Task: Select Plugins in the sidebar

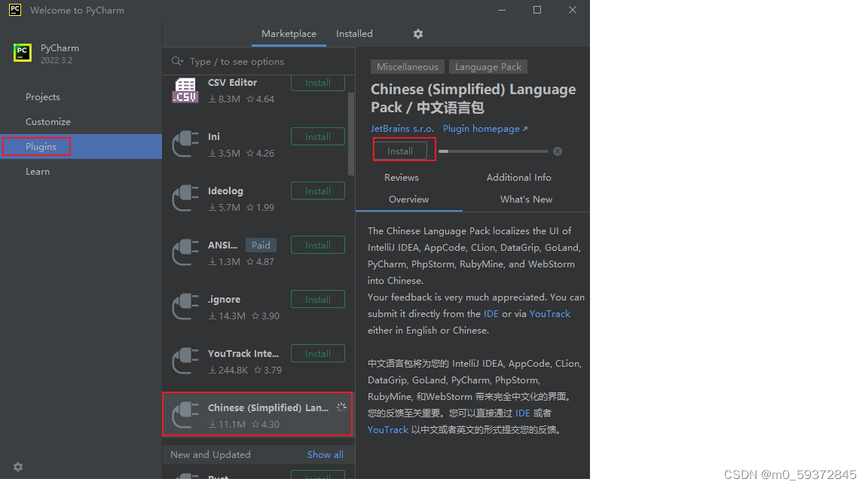Action: click(81, 147)
